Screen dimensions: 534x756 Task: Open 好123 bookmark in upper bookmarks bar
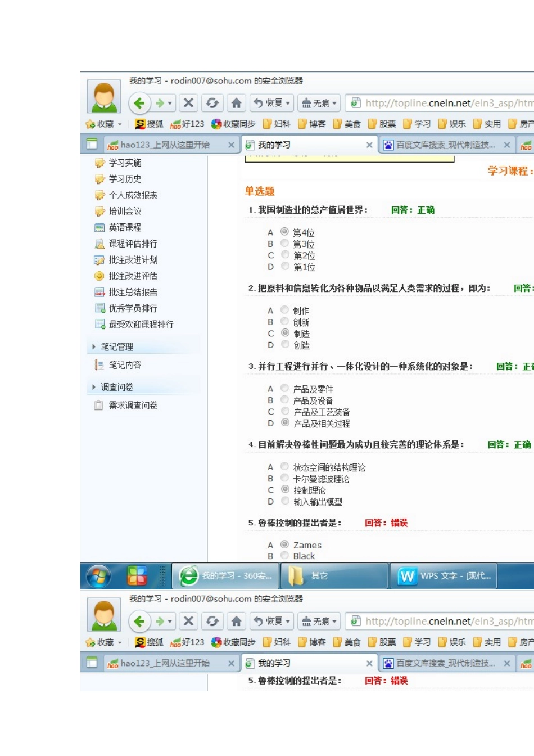click(x=187, y=124)
